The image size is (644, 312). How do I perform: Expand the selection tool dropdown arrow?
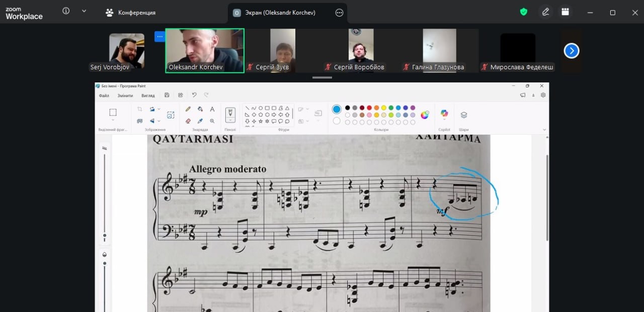(x=113, y=120)
